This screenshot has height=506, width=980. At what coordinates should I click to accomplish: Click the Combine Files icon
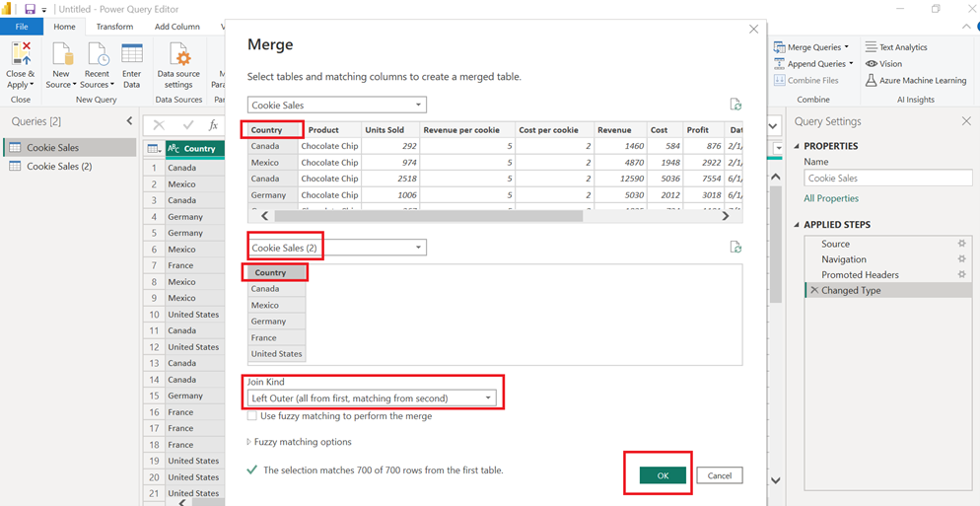tap(779, 80)
